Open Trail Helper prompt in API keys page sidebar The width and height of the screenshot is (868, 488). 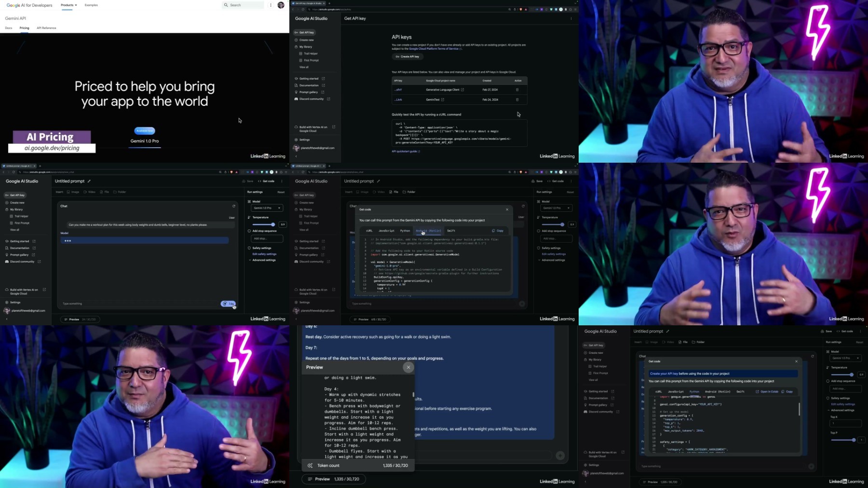310,54
